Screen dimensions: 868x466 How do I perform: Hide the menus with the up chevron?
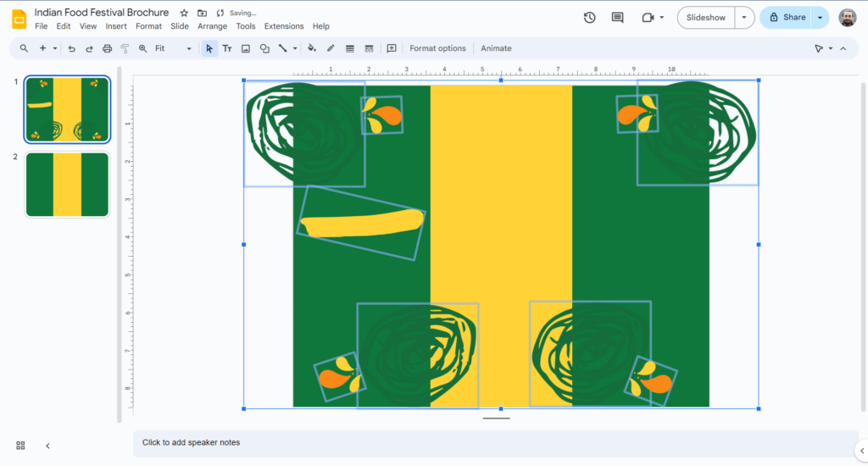pos(843,48)
